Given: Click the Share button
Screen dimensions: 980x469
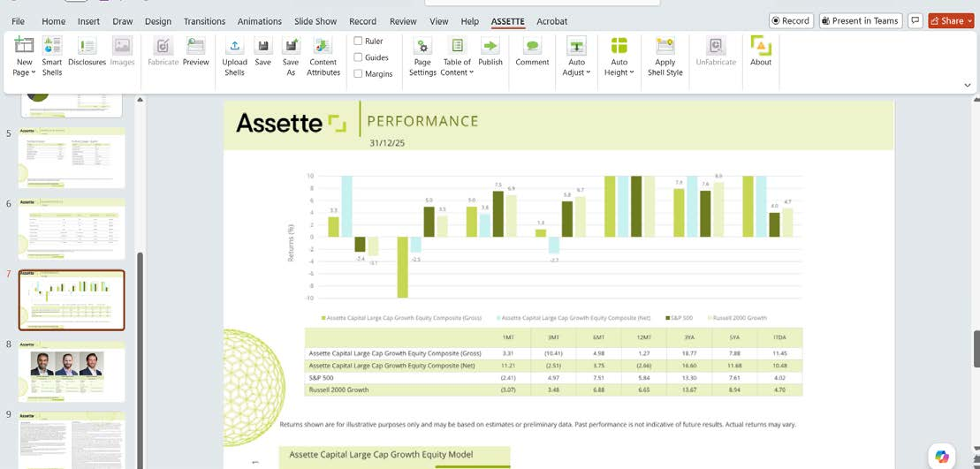Looking at the screenshot, I should pyautogui.click(x=951, y=20).
